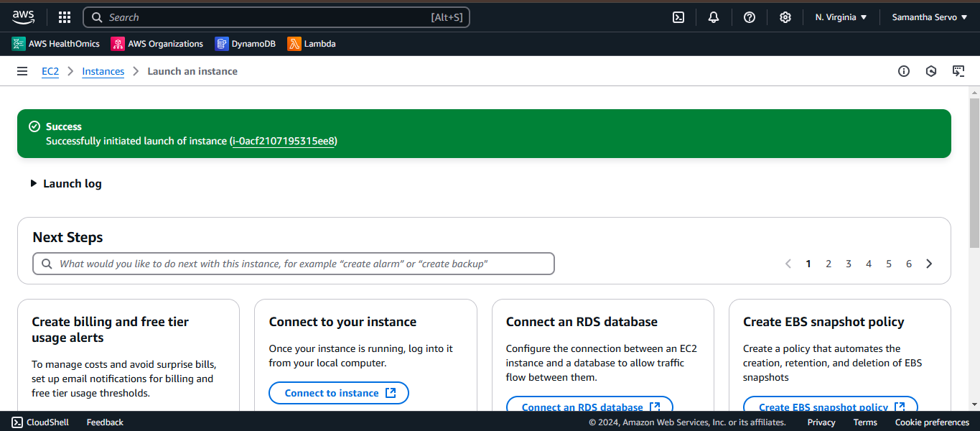Open the Instances breadcrumb link

point(103,71)
